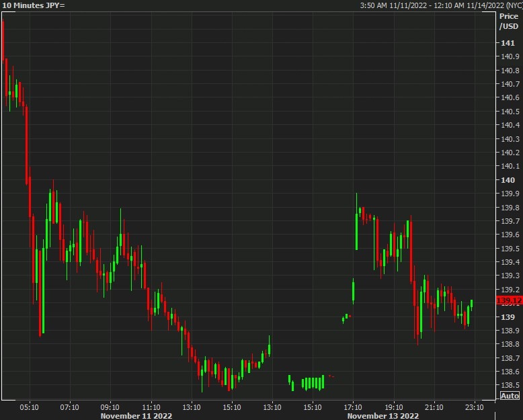
Task: Click the 140.4 price axis label
Action: [x=510, y=125]
